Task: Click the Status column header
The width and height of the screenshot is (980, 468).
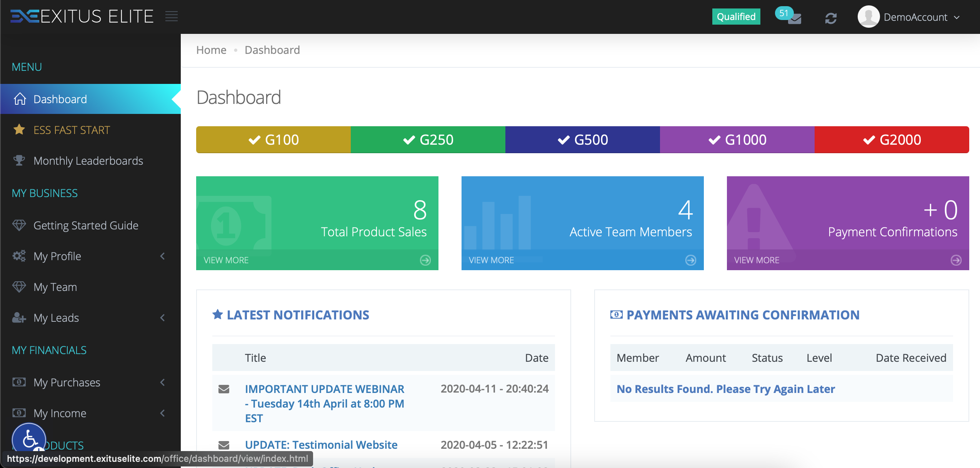Action: [767, 358]
